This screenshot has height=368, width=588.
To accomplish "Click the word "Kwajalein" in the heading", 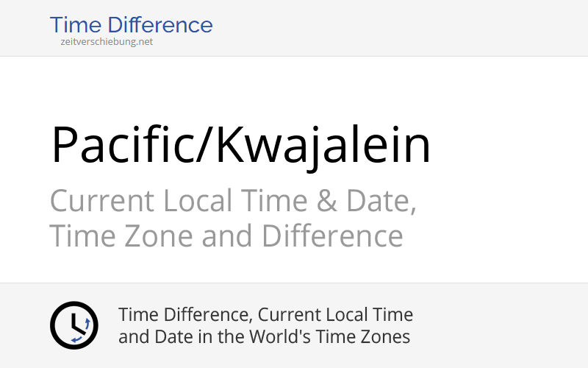I will pyautogui.click(x=323, y=145).
